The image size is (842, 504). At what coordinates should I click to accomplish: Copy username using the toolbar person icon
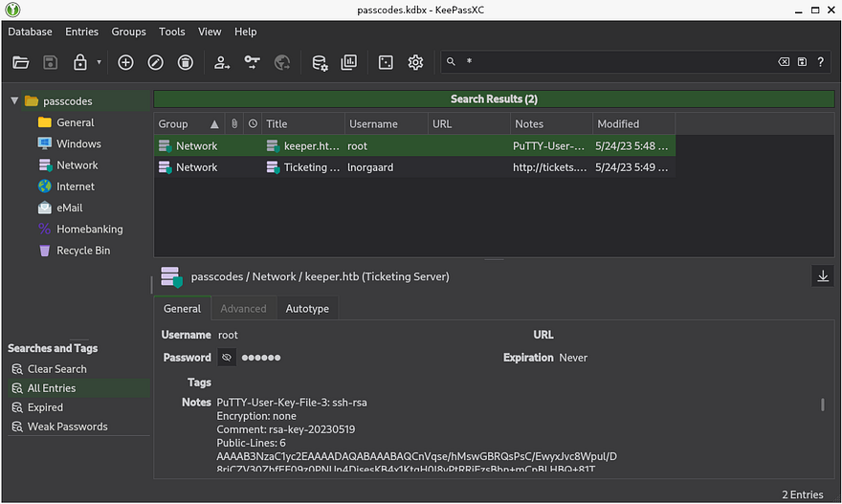[x=222, y=62]
